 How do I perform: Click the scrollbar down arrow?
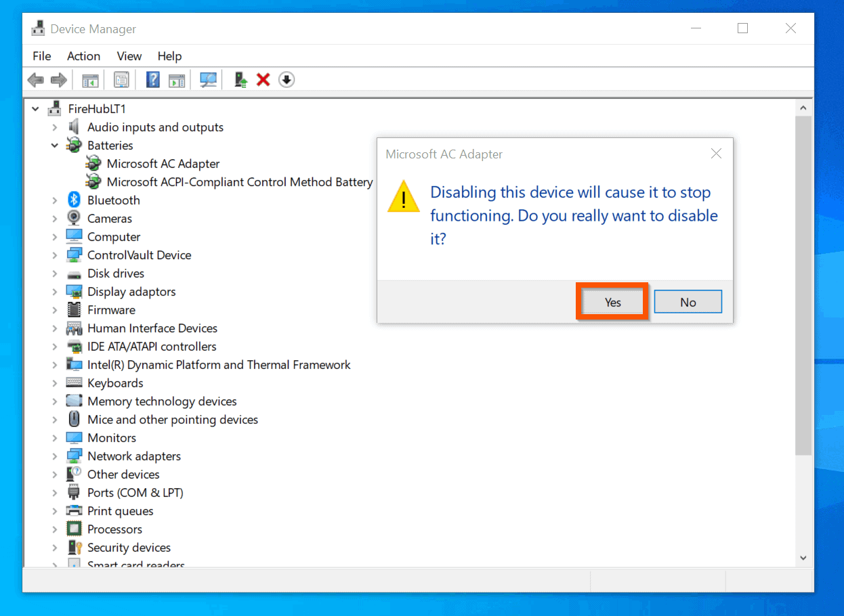click(803, 557)
